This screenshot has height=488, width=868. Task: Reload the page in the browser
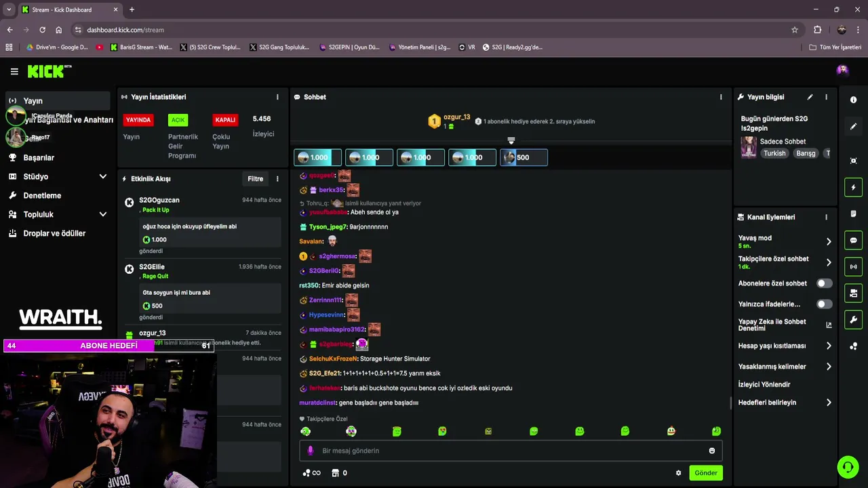(x=42, y=30)
